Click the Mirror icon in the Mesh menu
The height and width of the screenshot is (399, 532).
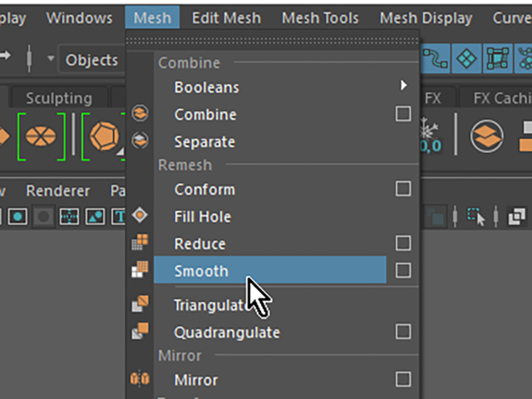[x=140, y=379]
